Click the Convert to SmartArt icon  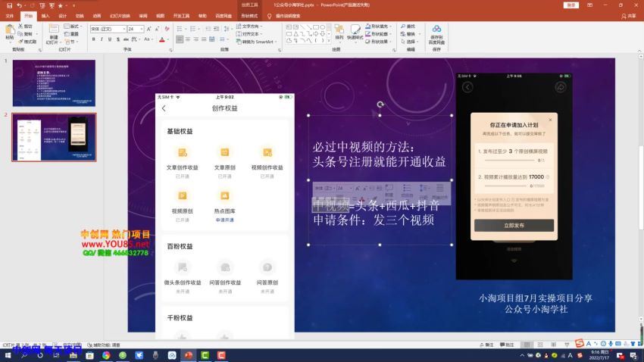pyautogui.click(x=239, y=42)
